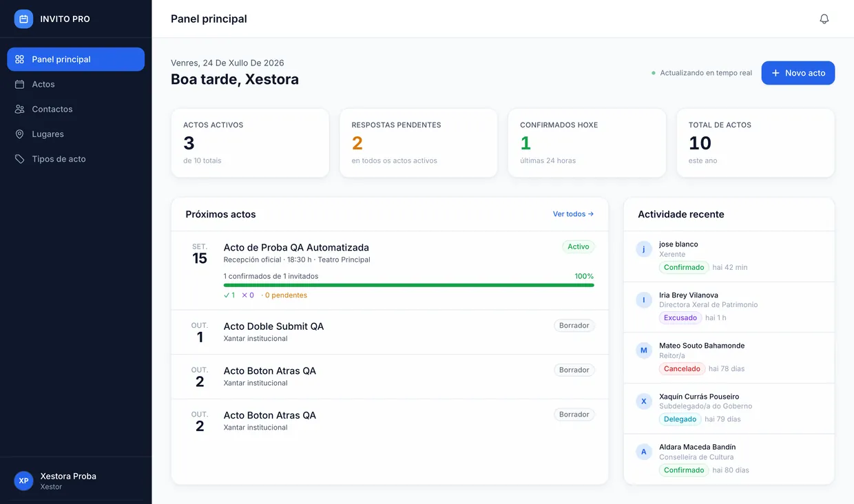Screen dimensions: 854x504
Task: Open notifications bell icon
Action: click(824, 19)
